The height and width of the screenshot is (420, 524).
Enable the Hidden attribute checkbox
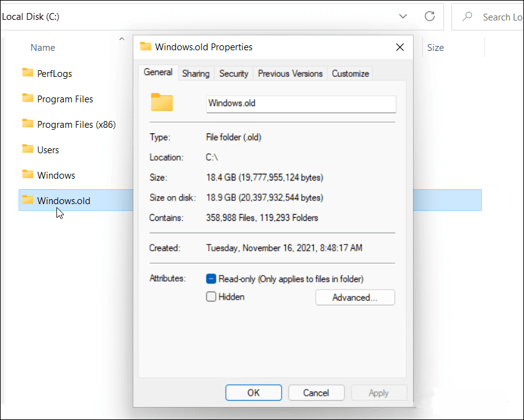[x=211, y=297]
